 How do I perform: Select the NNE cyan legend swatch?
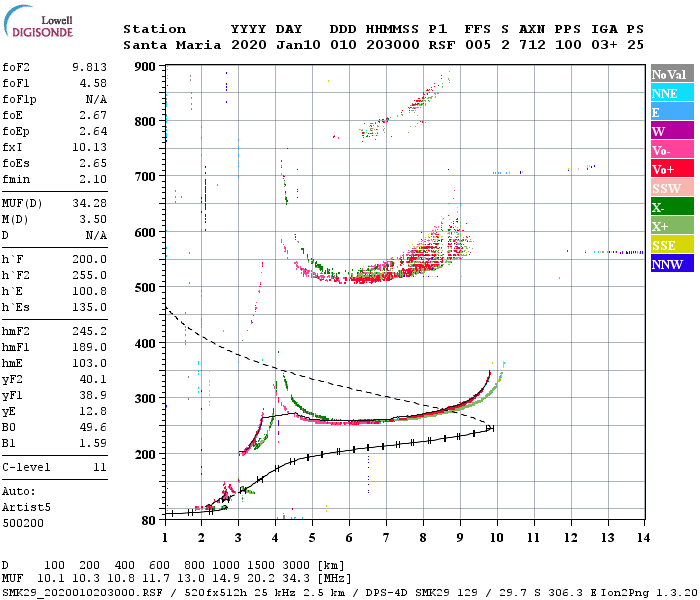click(672, 93)
